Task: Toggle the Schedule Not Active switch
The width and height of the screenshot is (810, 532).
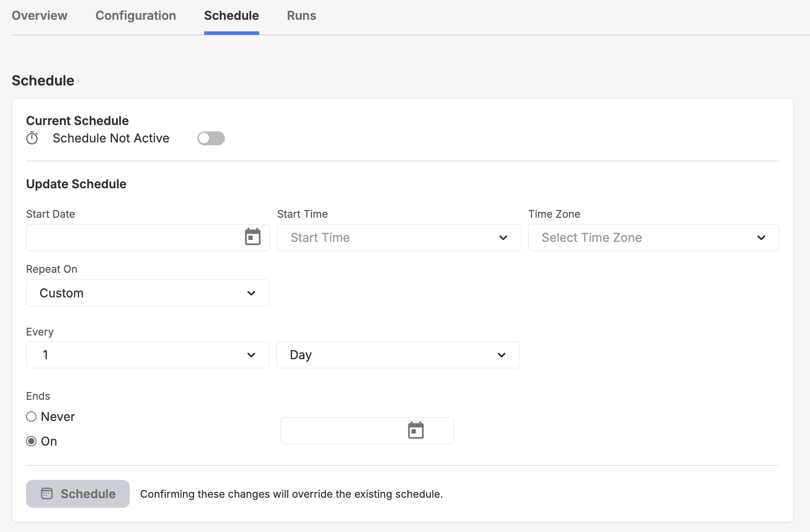Action: tap(211, 138)
